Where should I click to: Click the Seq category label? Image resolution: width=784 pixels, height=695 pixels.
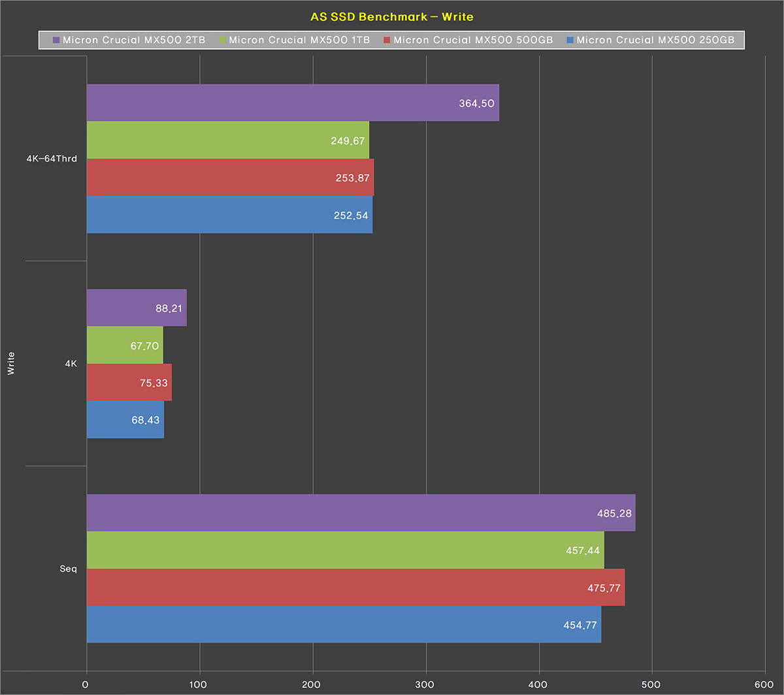point(68,569)
